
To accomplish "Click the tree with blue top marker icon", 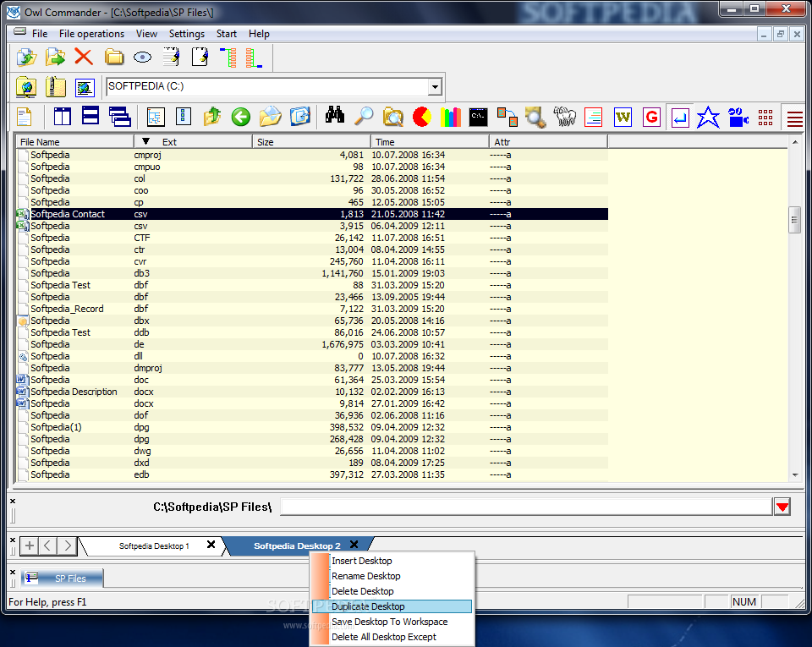I will tap(228, 57).
